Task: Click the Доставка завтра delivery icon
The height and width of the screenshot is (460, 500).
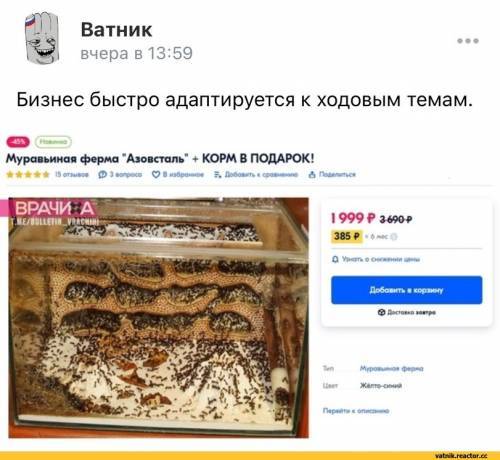Action: tap(381, 312)
